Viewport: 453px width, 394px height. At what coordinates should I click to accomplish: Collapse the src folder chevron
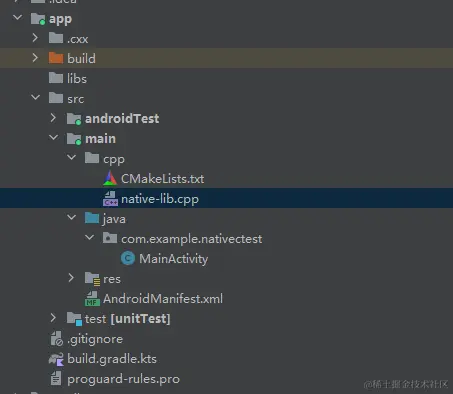35,97
